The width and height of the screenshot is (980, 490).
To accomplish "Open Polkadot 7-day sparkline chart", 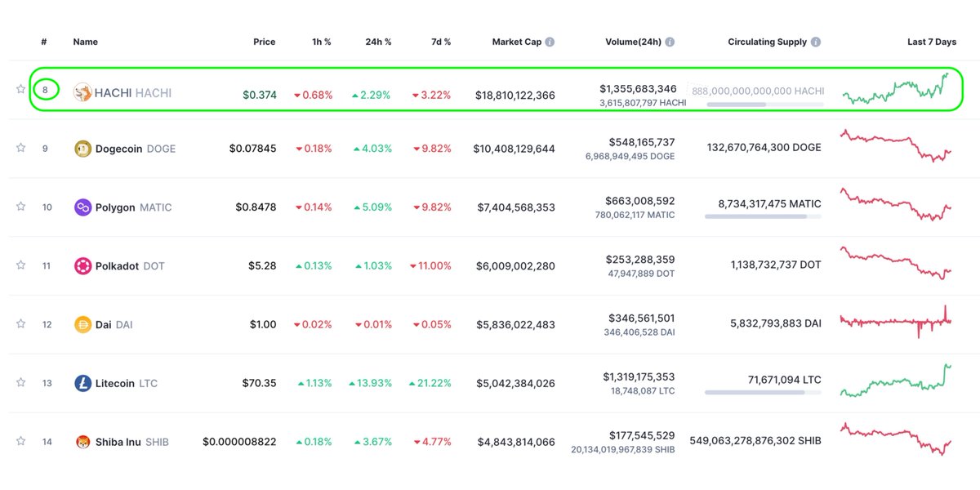I will (896, 263).
